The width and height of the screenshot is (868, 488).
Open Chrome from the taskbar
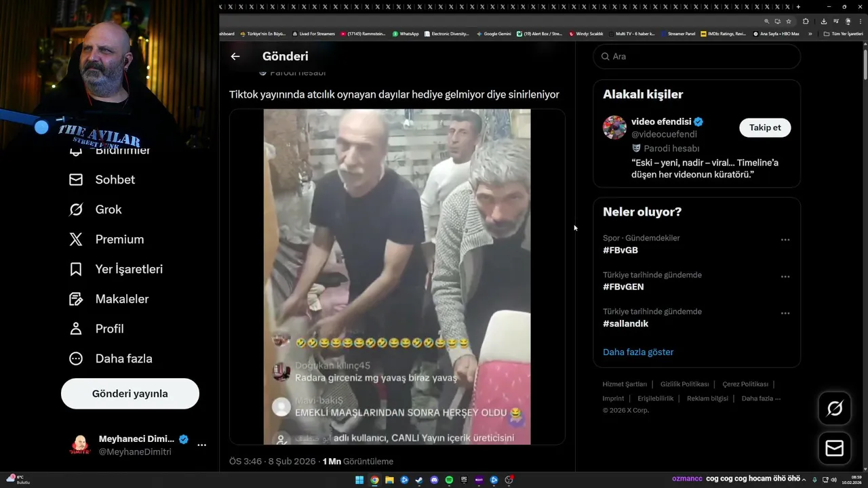(x=374, y=480)
